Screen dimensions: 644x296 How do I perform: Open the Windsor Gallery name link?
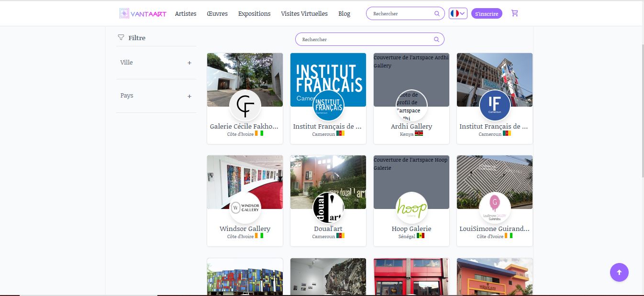coord(245,229)
